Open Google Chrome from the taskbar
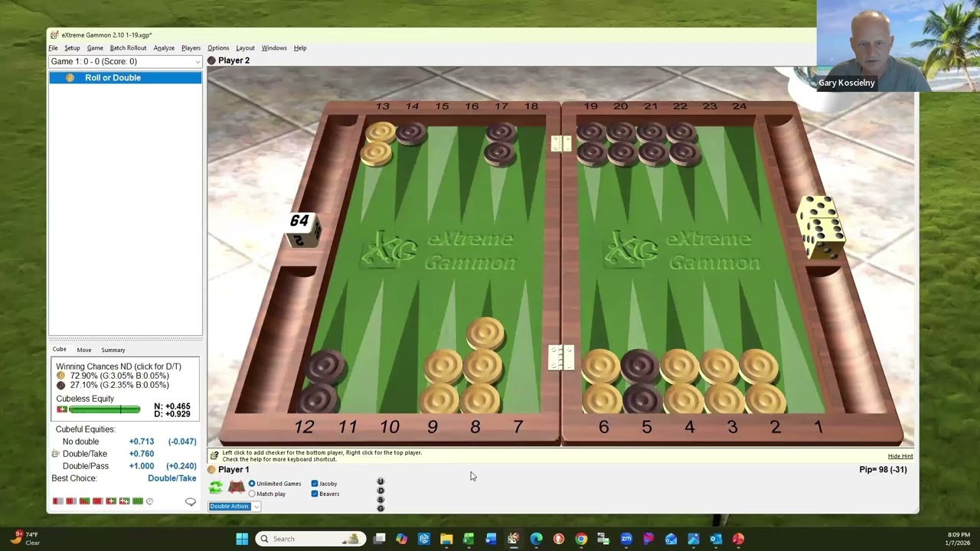Image resolution: width=980 pixels, height=551 pixels. pos(581,539)
